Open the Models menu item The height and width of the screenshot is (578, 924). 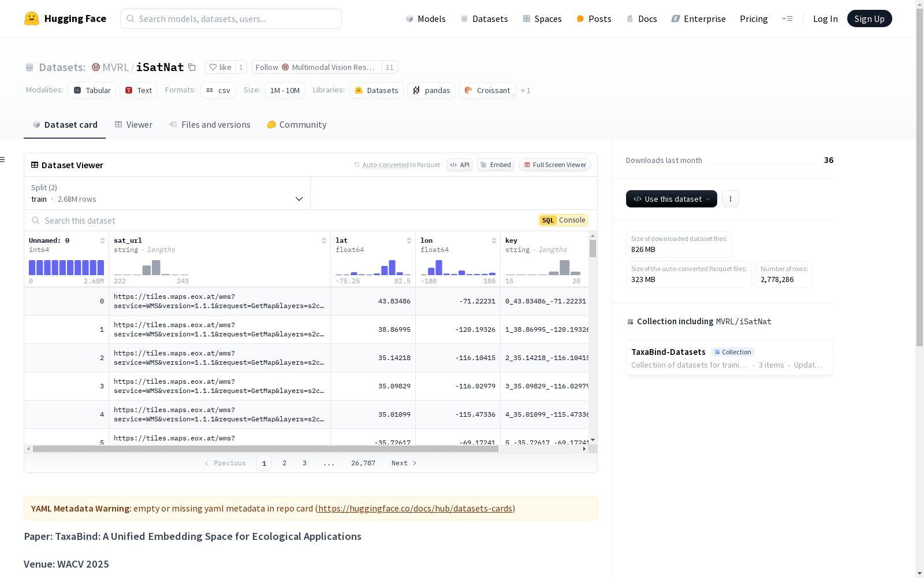tap(426, 18)
